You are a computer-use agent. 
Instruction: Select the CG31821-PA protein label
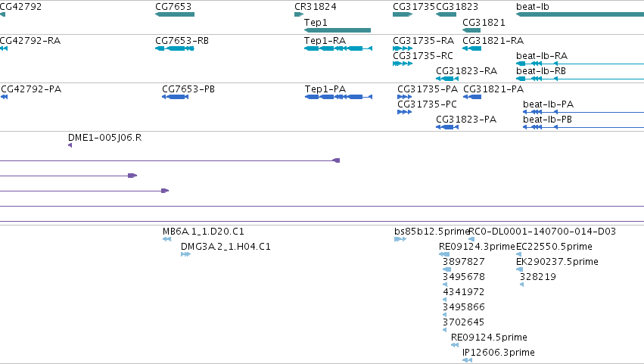pyautogui.click(x=493, y=89)
